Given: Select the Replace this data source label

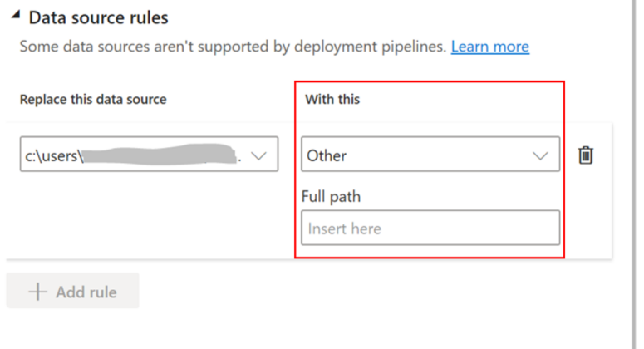Looking at the screenshot, I should pyautogui.click(x=93, y=100).
